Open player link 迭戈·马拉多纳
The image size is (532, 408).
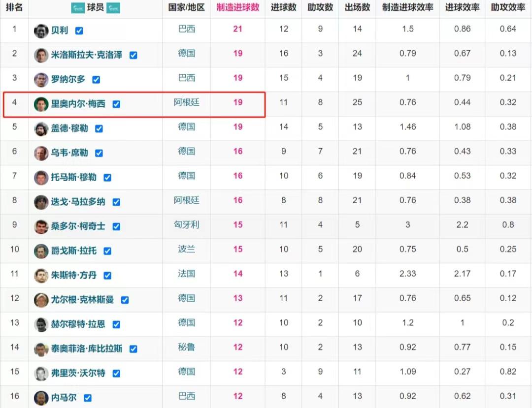click(78, 202)
